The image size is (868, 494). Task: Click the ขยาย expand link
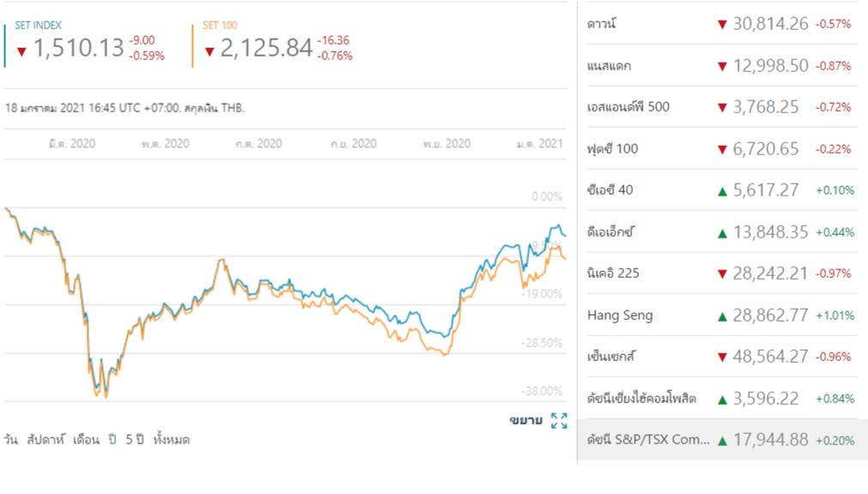524,420
